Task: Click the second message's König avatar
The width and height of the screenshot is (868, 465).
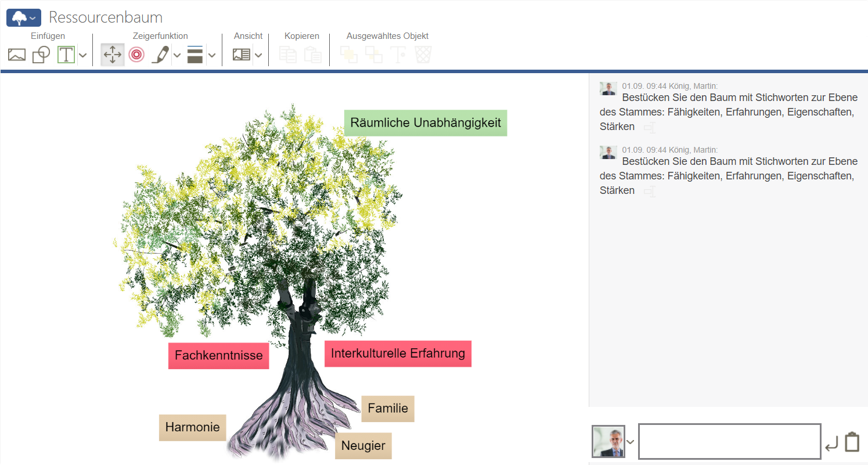Action: click(x=608, y=152)
